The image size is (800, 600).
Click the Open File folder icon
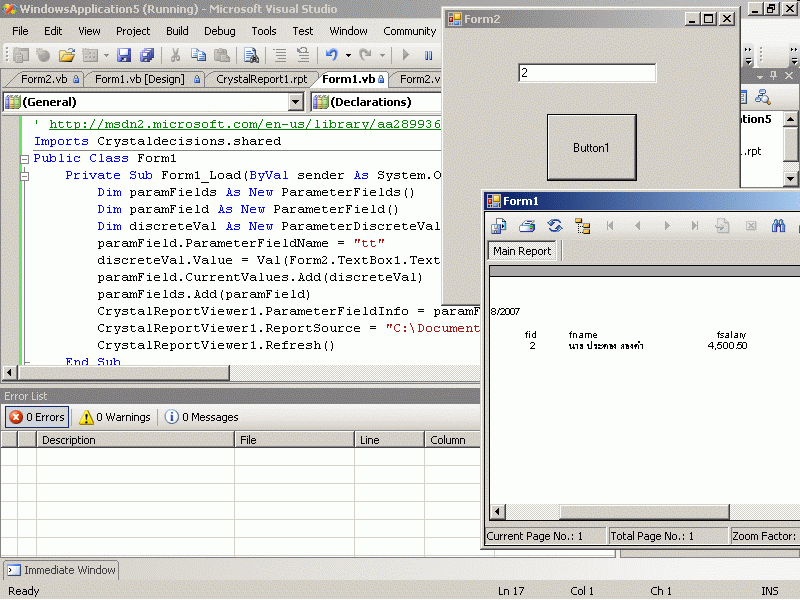(x=67, y=55)
